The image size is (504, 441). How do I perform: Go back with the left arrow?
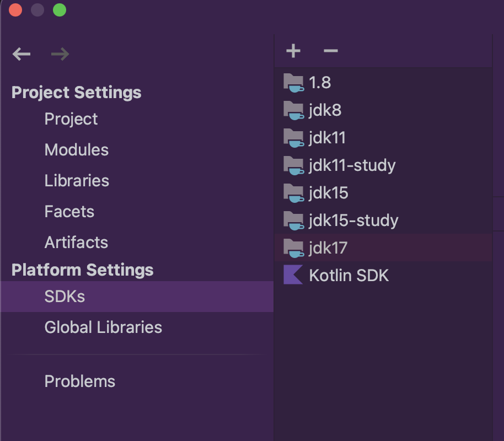(22, 54)
